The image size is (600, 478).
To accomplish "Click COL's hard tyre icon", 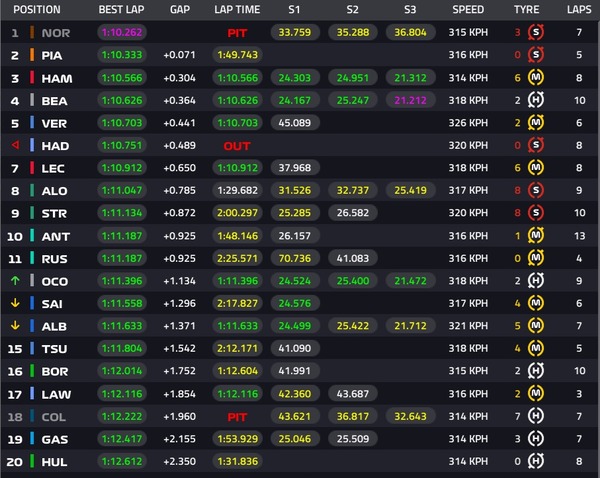I will click(x=536, y=416).
